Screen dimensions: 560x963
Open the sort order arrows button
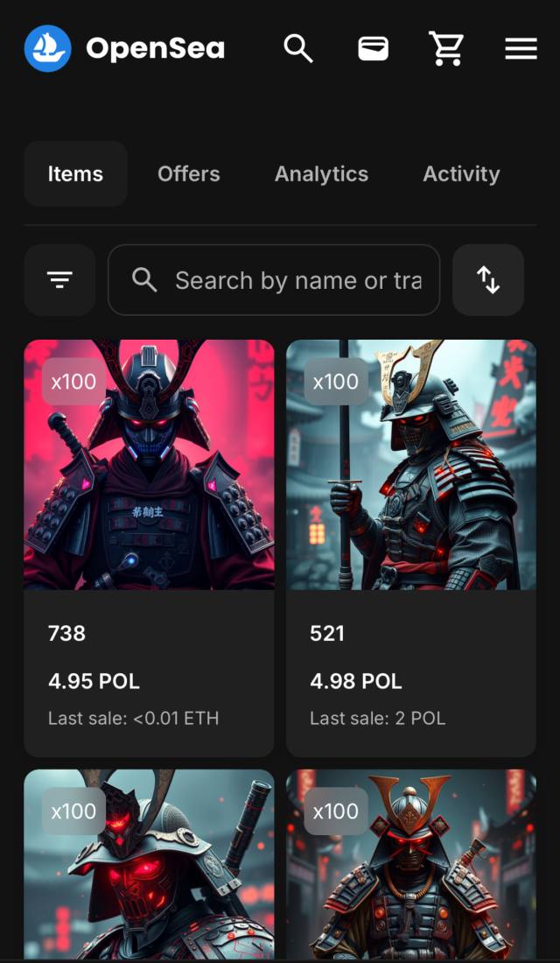(x=488, y=280)
